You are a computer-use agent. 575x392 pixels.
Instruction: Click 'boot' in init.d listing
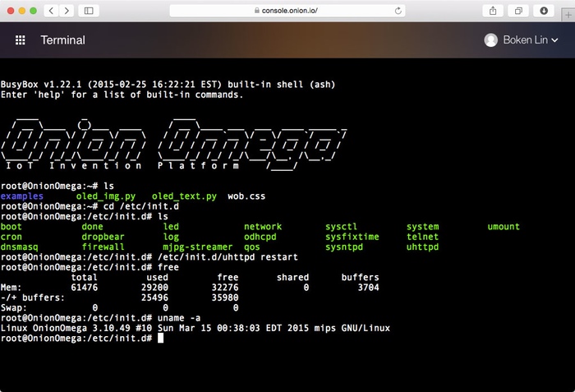tap(11, 227)
